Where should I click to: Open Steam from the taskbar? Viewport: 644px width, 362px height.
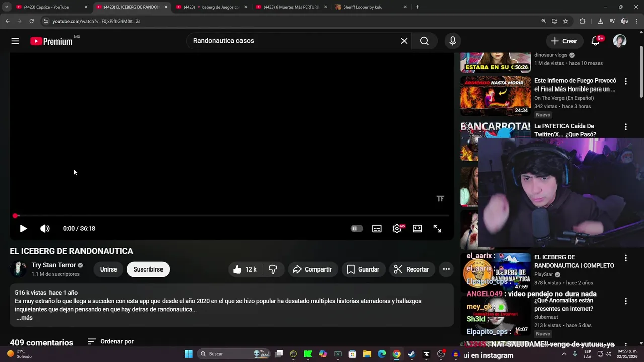(x=411, y=354)
